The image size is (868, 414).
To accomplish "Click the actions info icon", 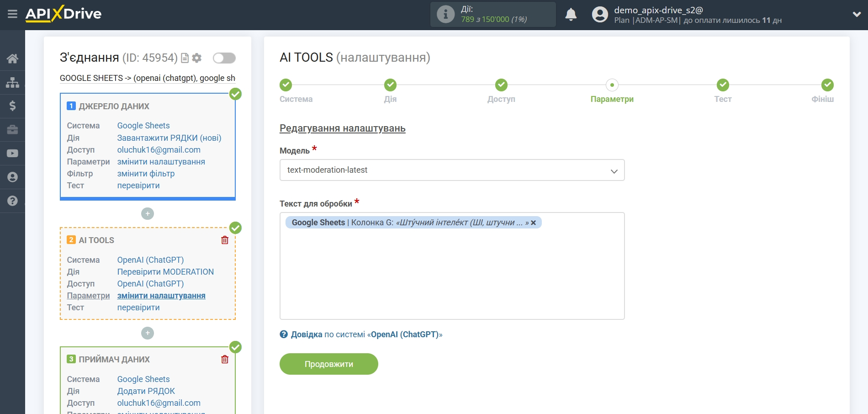I will coord(445,14).
